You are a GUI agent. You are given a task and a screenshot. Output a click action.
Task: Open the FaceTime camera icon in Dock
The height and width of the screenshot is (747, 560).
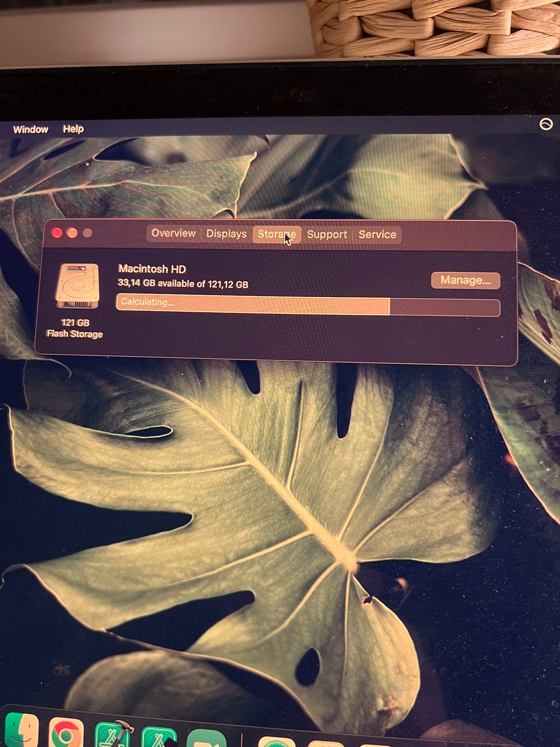[x=206, y=738]
